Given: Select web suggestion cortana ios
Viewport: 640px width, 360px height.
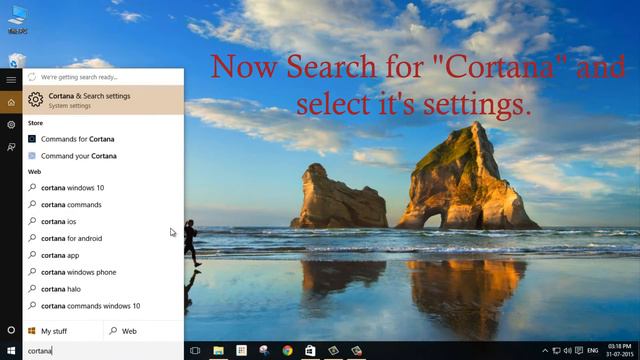Looking at the screenshot, I should tap(103, 222).
